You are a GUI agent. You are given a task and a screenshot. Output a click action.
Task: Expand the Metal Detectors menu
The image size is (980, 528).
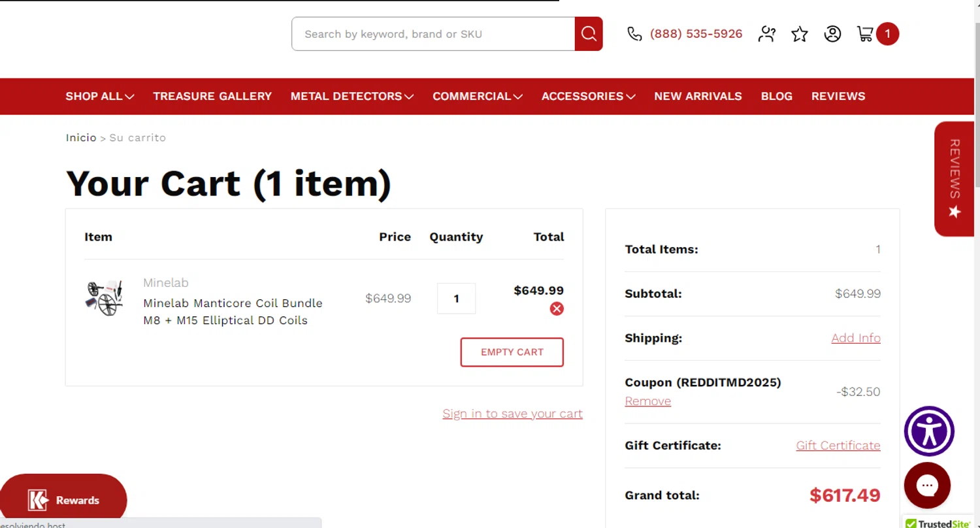(x=352, y=96)
